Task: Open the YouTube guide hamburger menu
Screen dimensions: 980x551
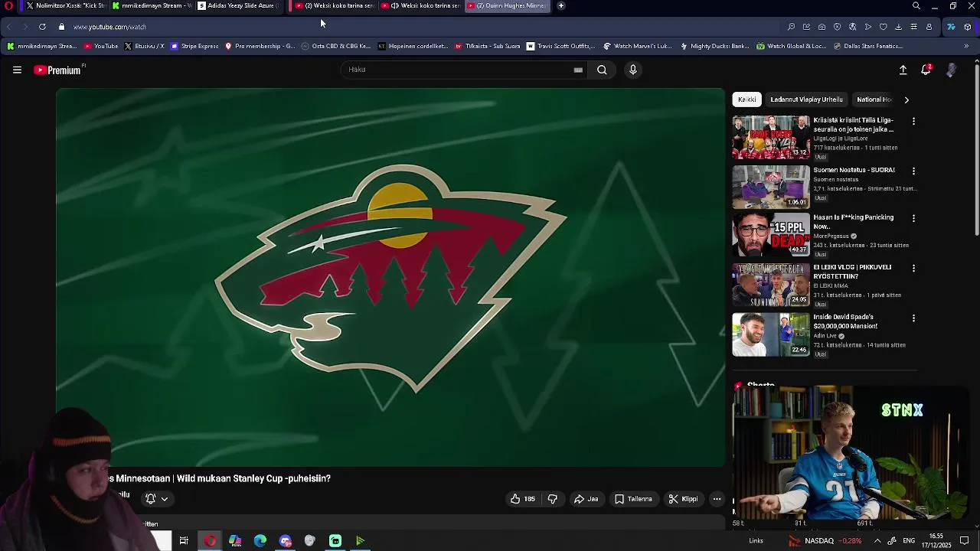Action: coord(17,70)
